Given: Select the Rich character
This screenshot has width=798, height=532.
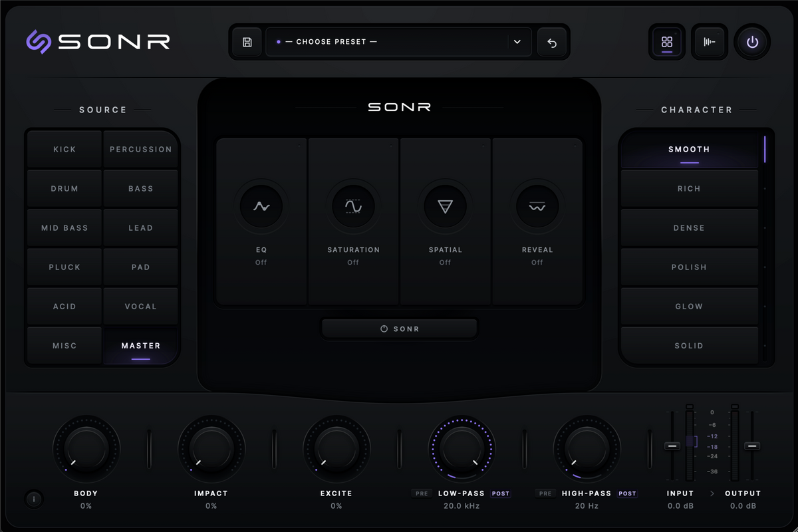Looking at the screenshot, I should (689, 189).
